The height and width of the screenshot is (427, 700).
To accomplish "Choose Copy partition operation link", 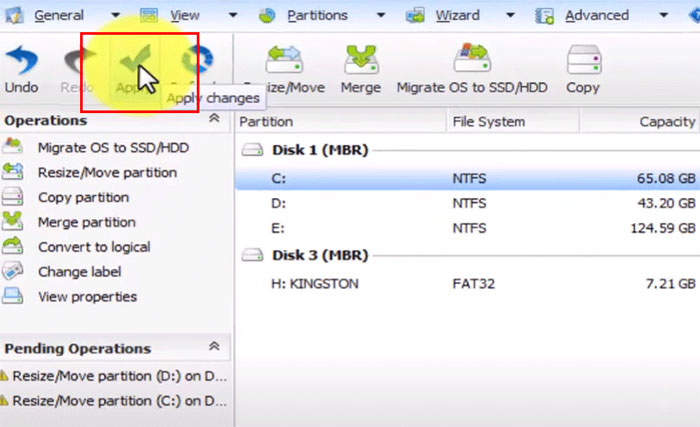I will tap(83, 197).
